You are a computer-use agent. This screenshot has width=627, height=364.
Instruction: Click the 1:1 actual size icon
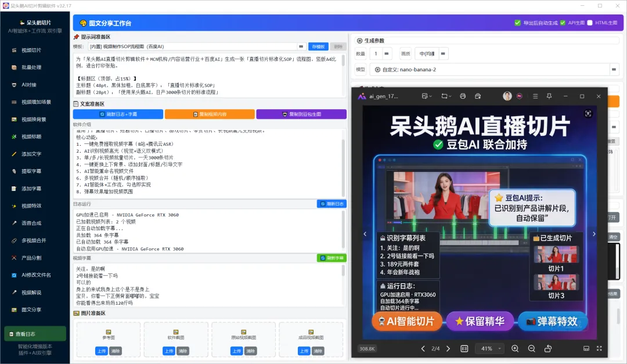point(464,349)
